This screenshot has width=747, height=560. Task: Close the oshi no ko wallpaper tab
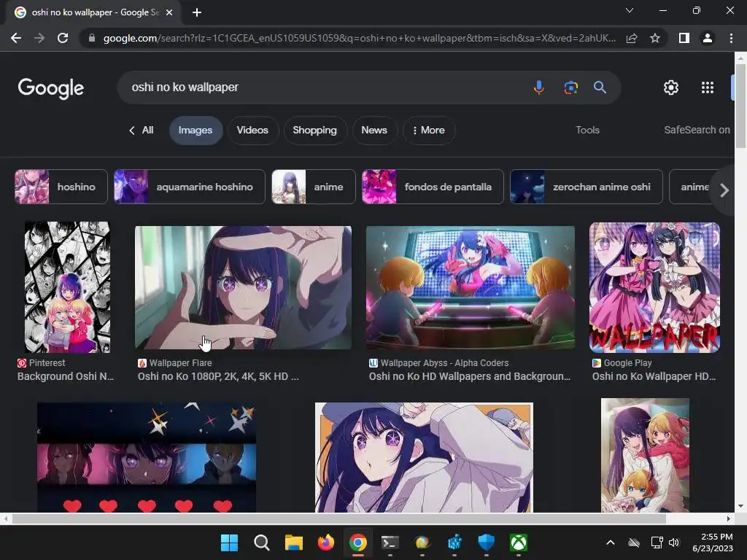coord(169,12)
